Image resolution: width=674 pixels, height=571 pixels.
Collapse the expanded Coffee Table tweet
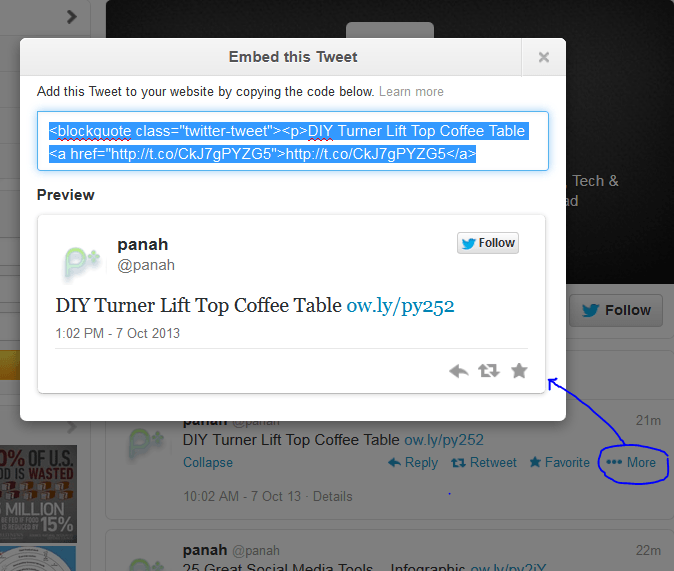coord(208,463)
